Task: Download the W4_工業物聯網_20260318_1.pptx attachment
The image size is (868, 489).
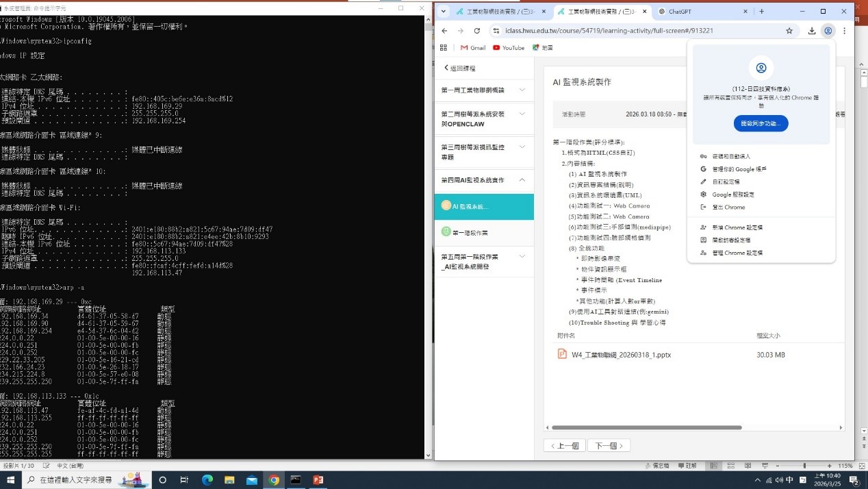Action: [617, 355]
